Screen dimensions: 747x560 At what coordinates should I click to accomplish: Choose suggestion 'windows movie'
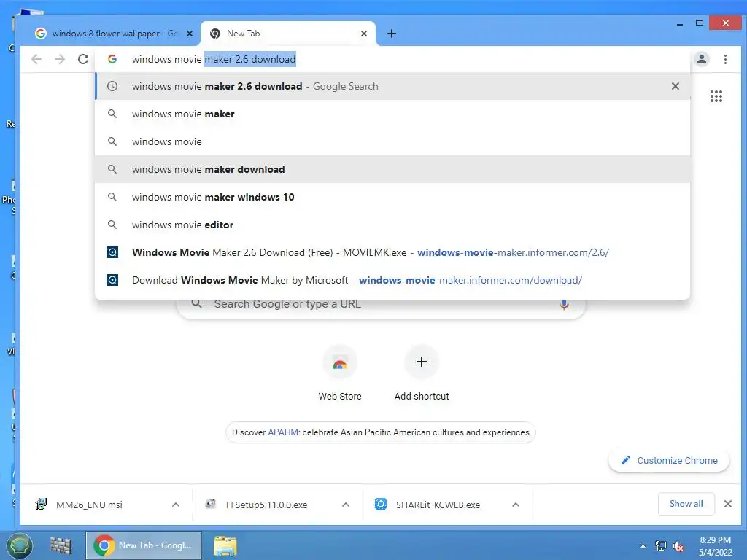392,141
